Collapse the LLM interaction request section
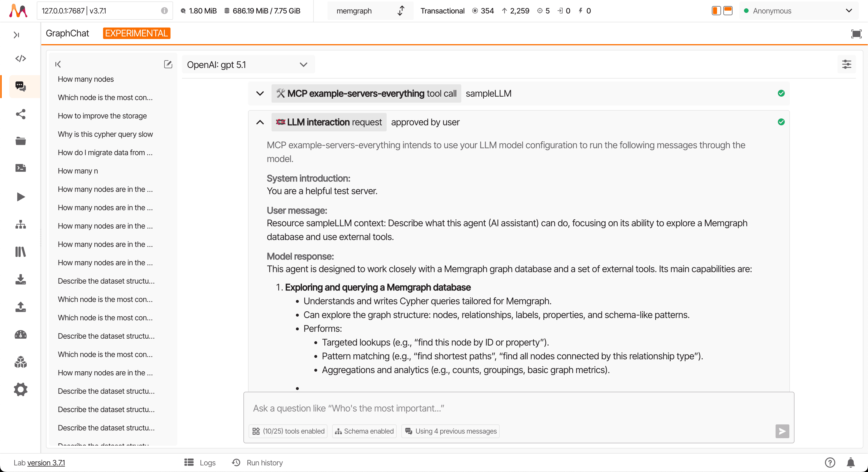Viewport: 868px width, 472px height. tap(259, 122)
